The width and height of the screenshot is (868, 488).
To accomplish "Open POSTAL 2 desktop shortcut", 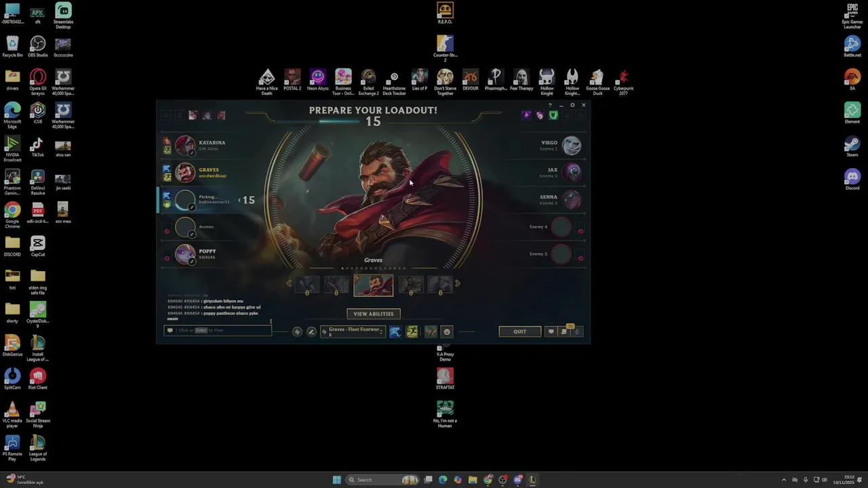I will [x=292, y=80].
